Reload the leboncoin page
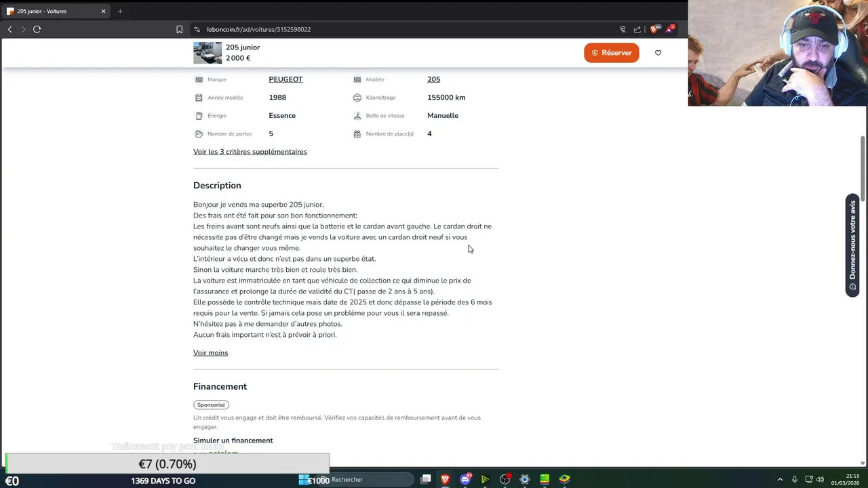 pos(37,29)
